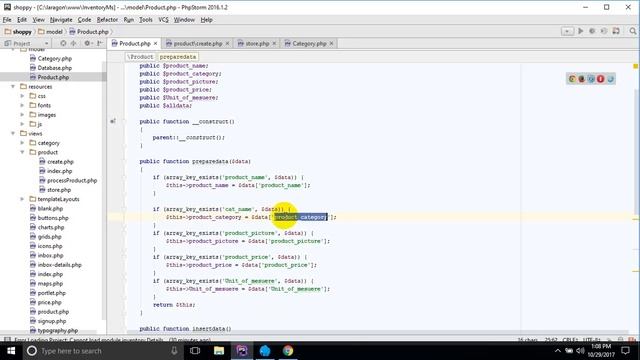Close the store.php tab
The width and height of the screenshot is (640, 360).
[274, 43]
